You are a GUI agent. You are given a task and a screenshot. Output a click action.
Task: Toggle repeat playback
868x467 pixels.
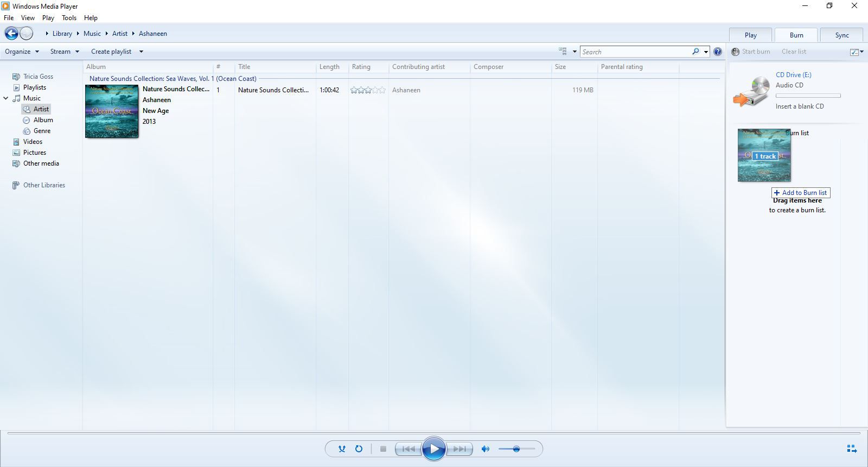tap(359, 449)
